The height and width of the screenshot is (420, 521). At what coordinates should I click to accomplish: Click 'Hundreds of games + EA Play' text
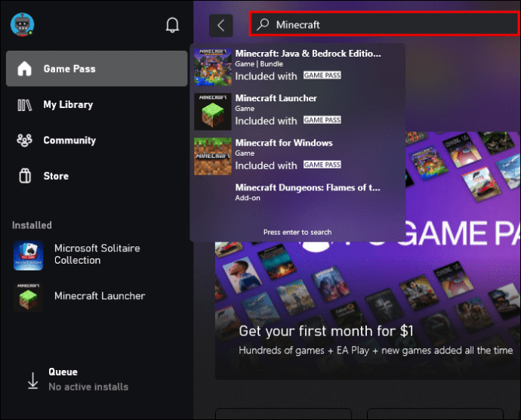[x=375, y=351]
